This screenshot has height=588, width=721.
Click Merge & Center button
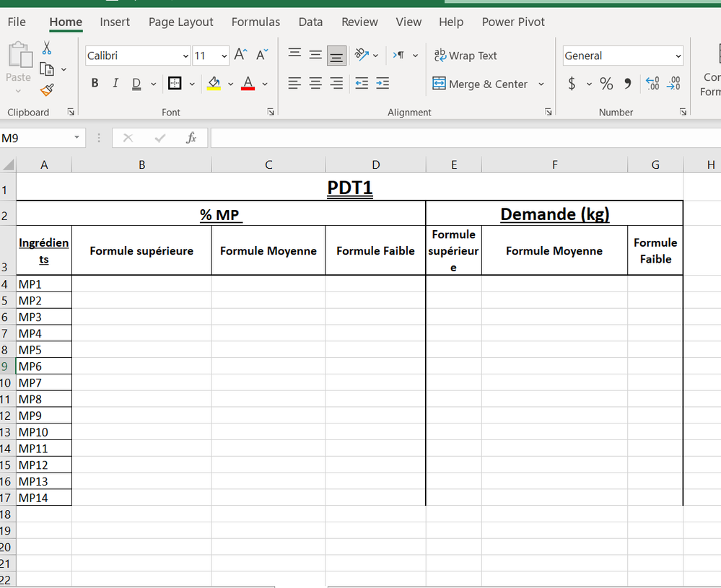[480, 84]
